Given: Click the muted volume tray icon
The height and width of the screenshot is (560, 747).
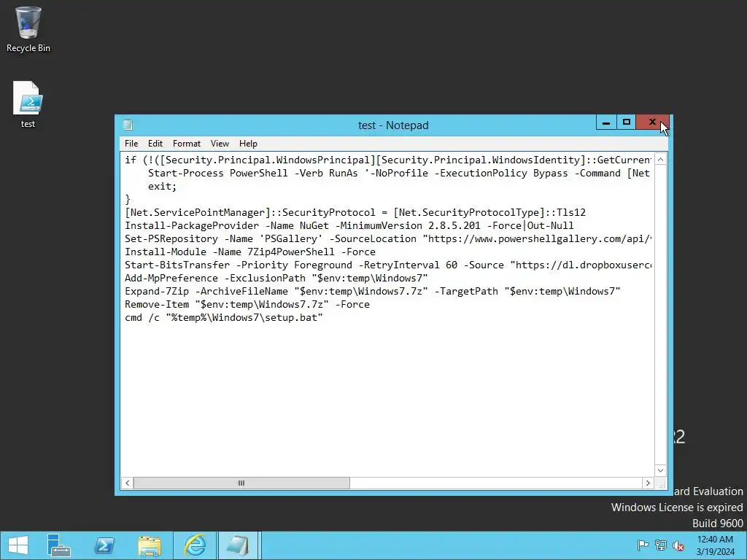Looking at the screenshot, I should coord(678,545).
